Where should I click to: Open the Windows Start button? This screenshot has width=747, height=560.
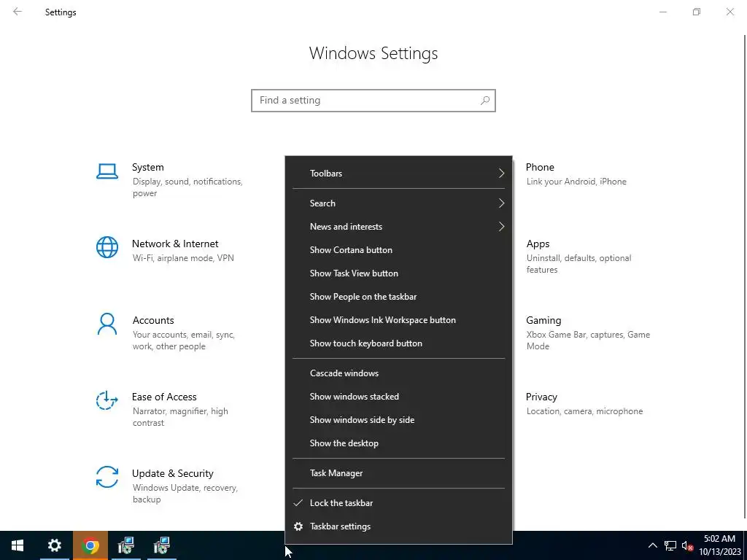pos(18,545)
